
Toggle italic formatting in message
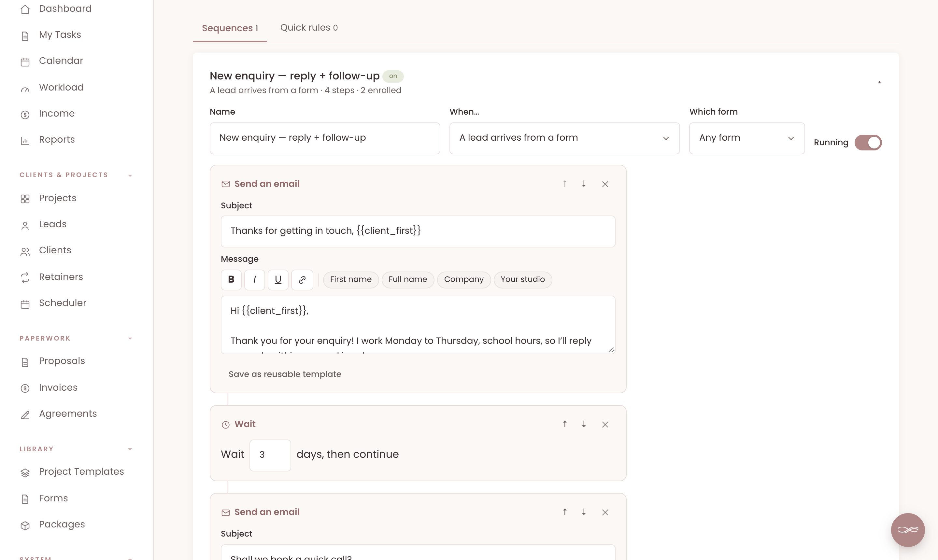(x=254, y=280)
